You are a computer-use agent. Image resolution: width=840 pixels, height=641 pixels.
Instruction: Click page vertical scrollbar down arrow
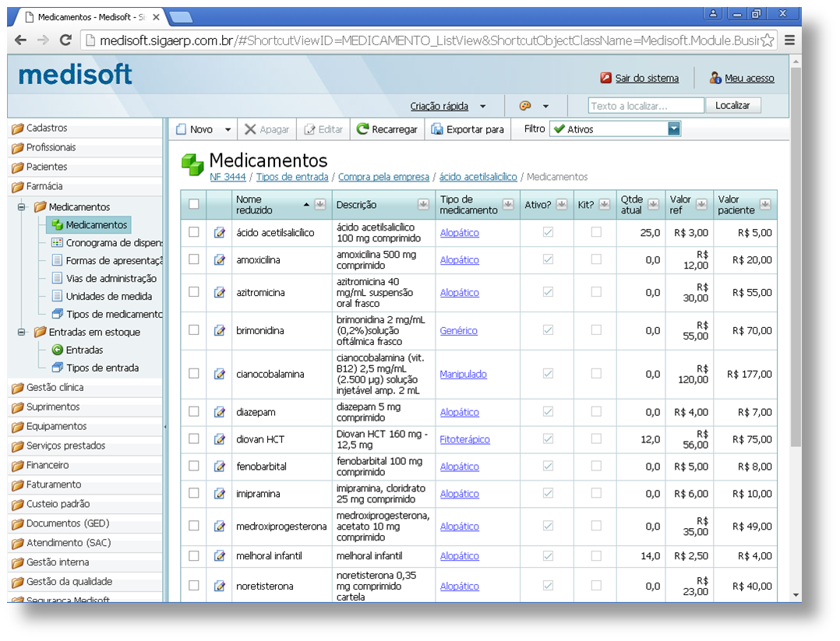(x=796, y=595)
